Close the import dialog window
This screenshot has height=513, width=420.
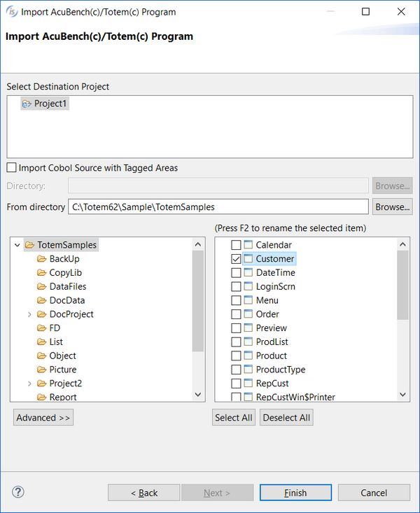click(401, 12)
